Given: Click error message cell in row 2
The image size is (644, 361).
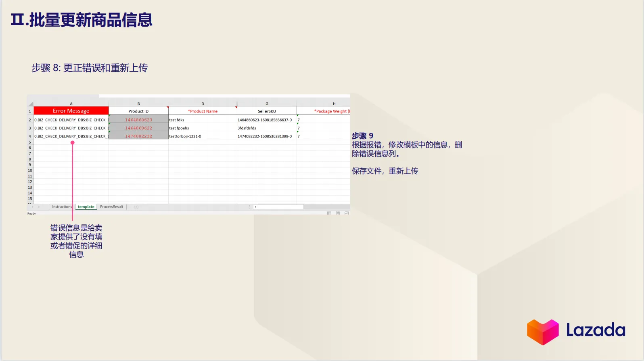Looking at the screenshot, I should tap(71, 119).
